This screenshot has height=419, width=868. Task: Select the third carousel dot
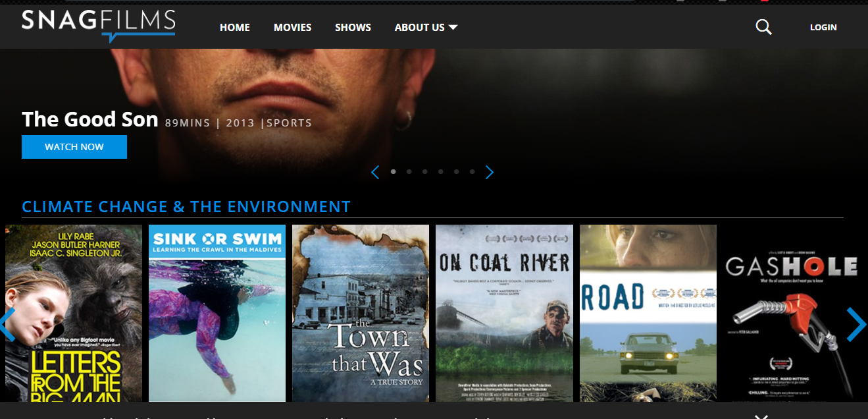(x=425, y=171)
